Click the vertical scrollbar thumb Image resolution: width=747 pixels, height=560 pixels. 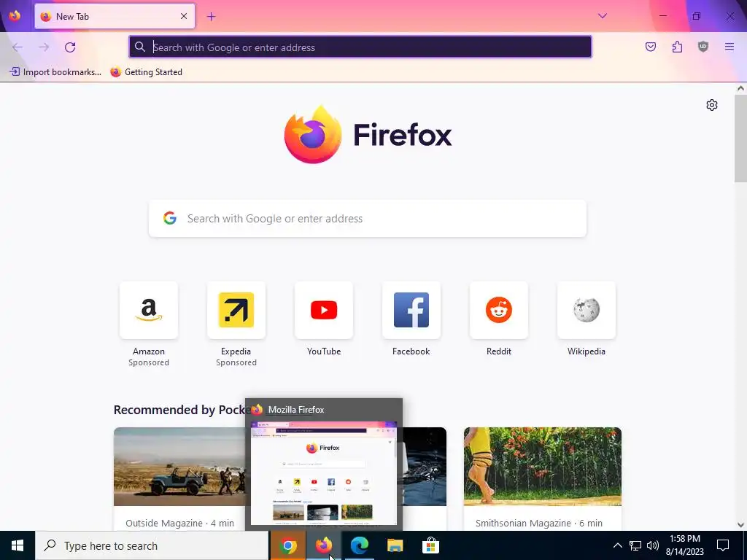coord(740,138)
